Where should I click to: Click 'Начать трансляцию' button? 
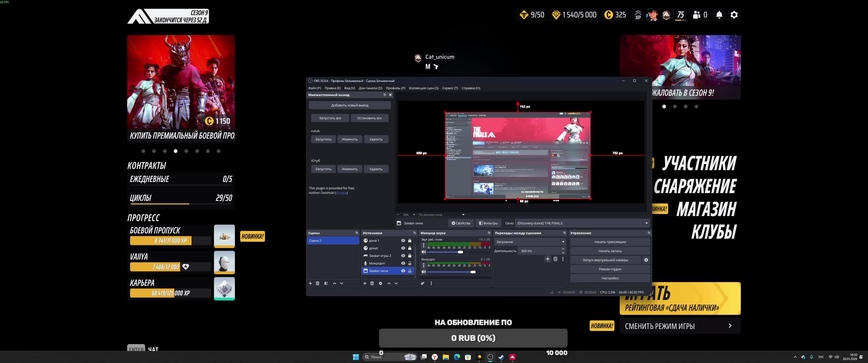click(x=610, y=242)
